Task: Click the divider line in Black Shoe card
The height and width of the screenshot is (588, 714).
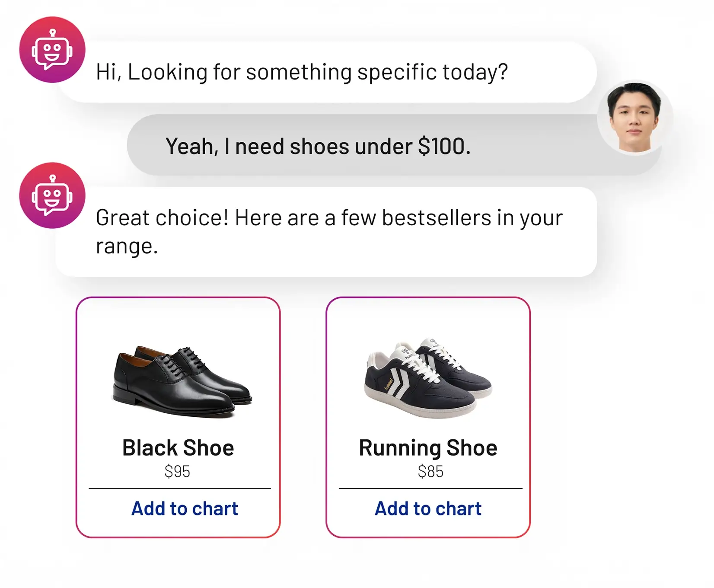Action: click(x=179, y=489)
